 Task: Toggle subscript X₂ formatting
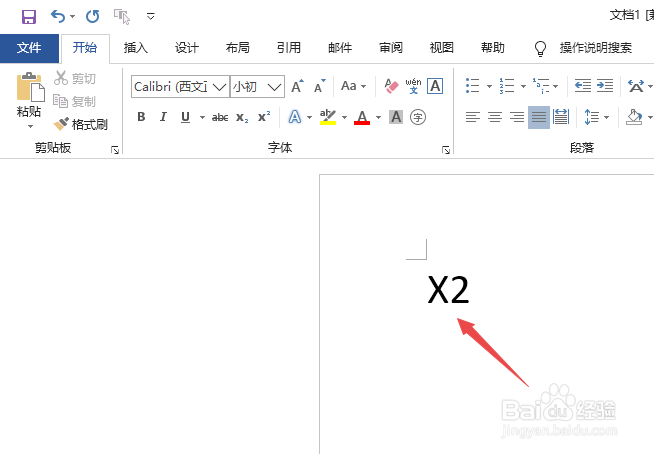coord(242,117)
